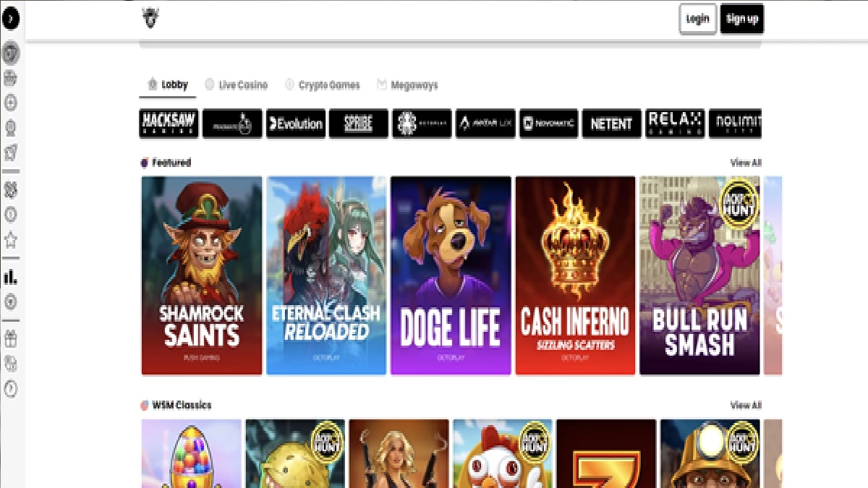Click View All for Featured games

click(745, 163)
